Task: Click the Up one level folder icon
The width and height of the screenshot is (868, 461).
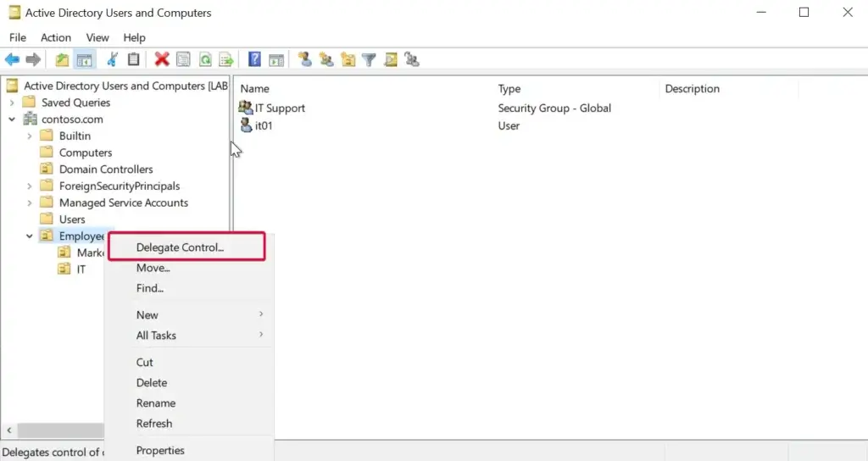Action: coord(62,59)
